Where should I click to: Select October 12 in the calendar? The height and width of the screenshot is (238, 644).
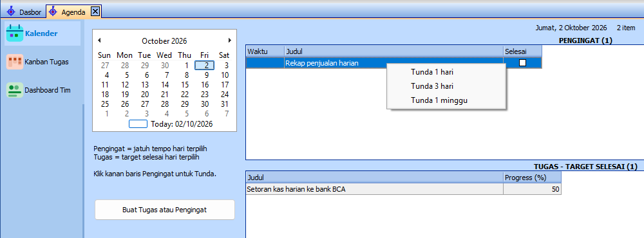tap(125, 84)
